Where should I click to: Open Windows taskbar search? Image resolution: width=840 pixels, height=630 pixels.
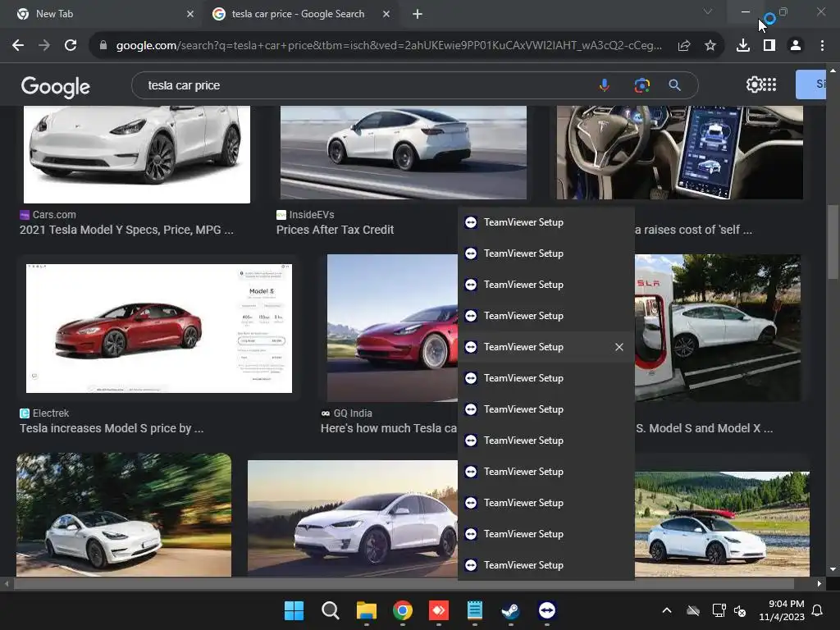[330, 610]
